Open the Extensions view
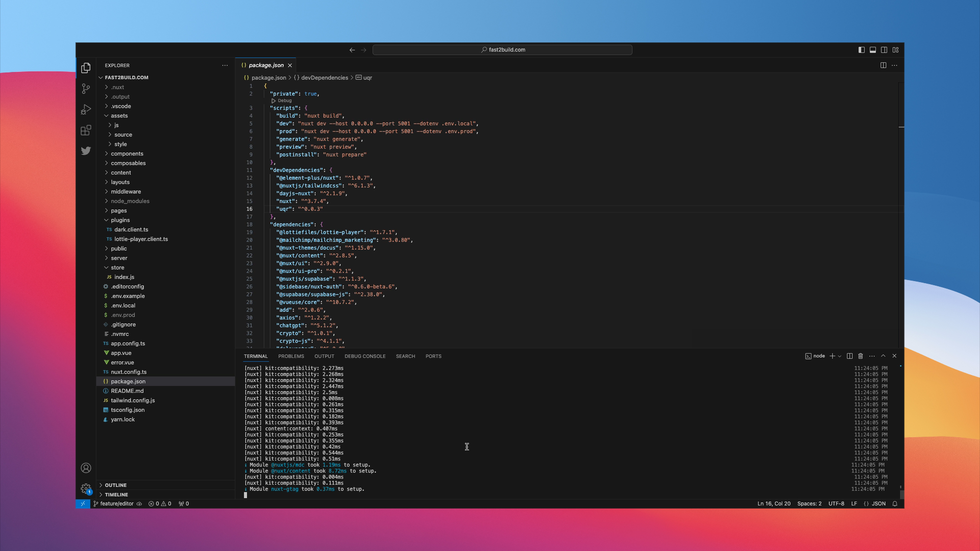Image resolution: width=980 pixels, height=551 pixels. [x=86, y=130]
